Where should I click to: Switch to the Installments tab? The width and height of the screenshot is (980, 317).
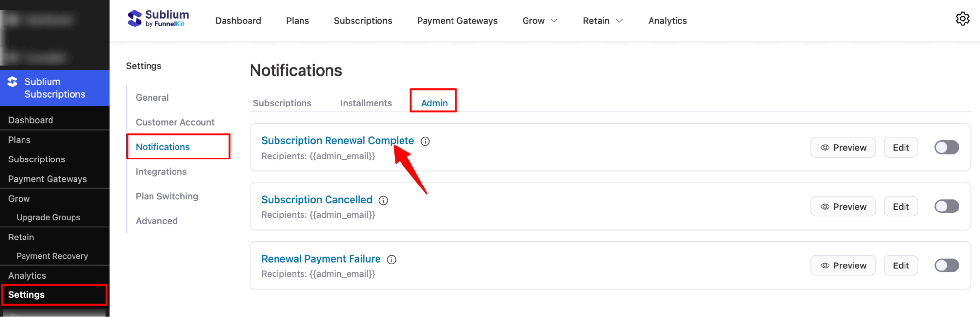(x=365, y=103)
